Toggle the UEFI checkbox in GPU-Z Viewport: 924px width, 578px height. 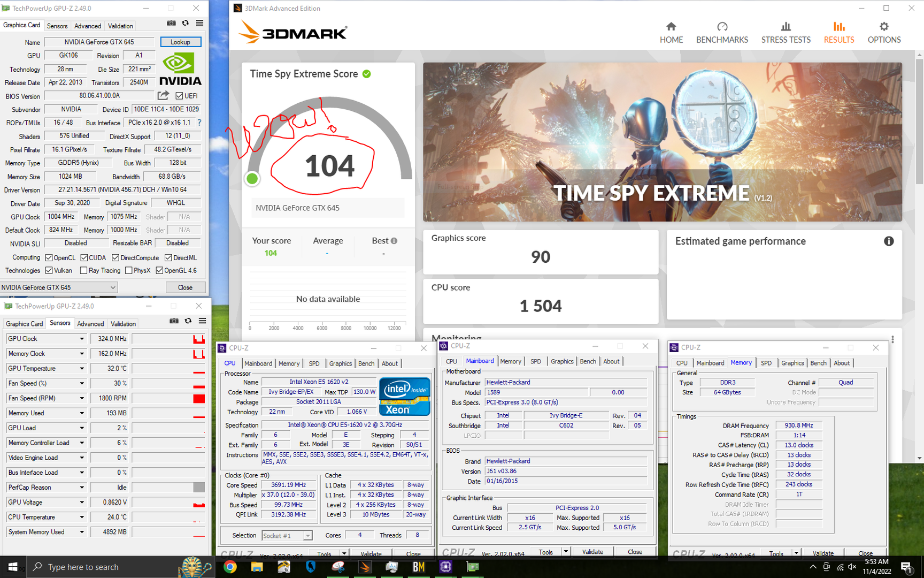tap(180, 96)
